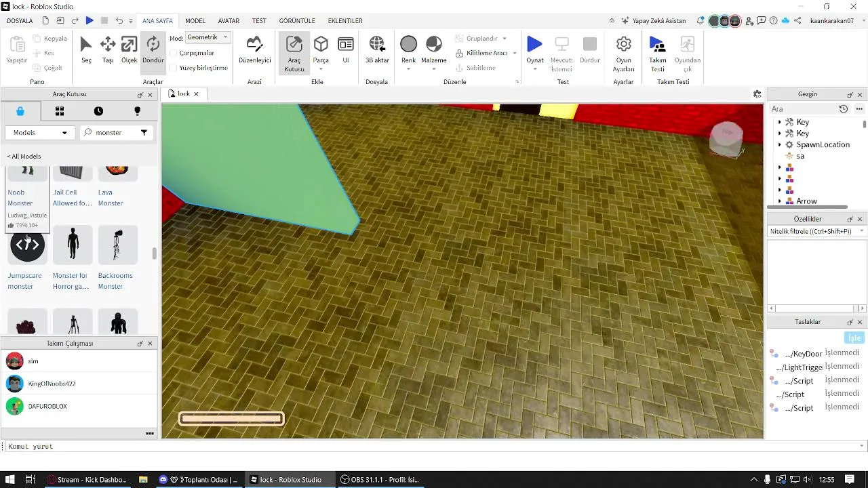Image resolution: width=868 pixels, height=488 pixels.
Task: Click the new file icon near DOSYALA
Action: point(45,21)
